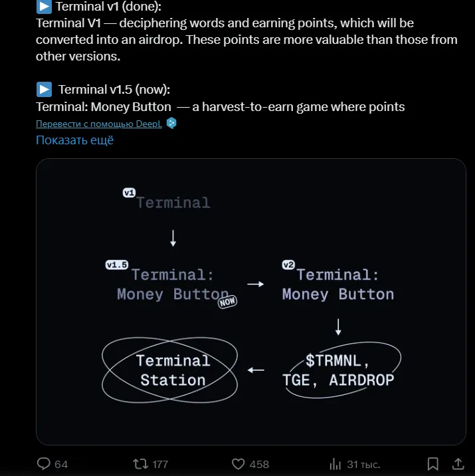Click the play emoji beside Terminal v1 (done)

44,7
